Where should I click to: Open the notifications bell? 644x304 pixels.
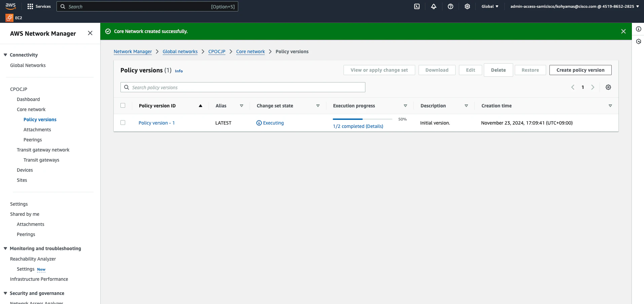coord(434,6)
